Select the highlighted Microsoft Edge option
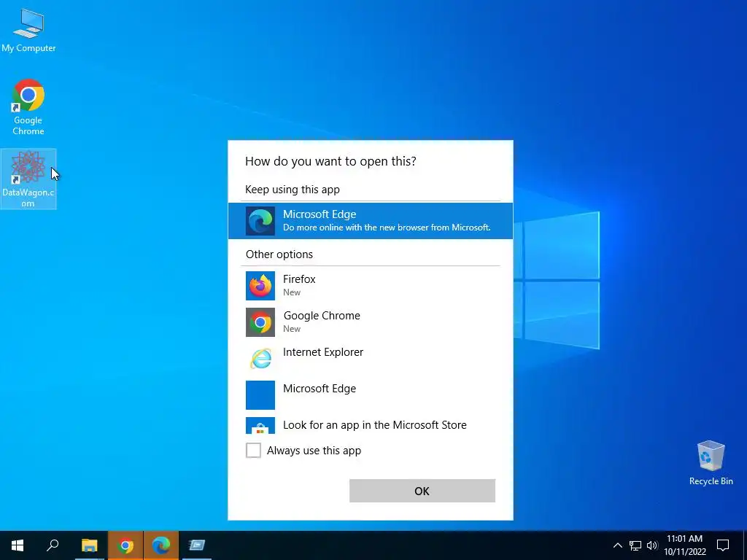The width and height of the screenshot is (747, 560). (x=370, y=221)
